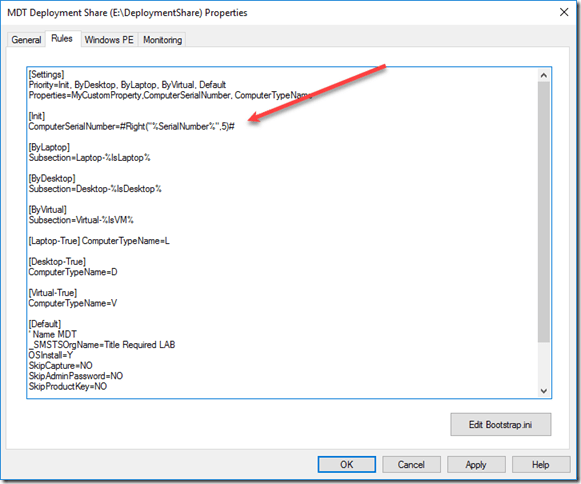The image size is (581, 484).
Task: Click the OSInstall=Y line
Action: click(x=51, y=355)
